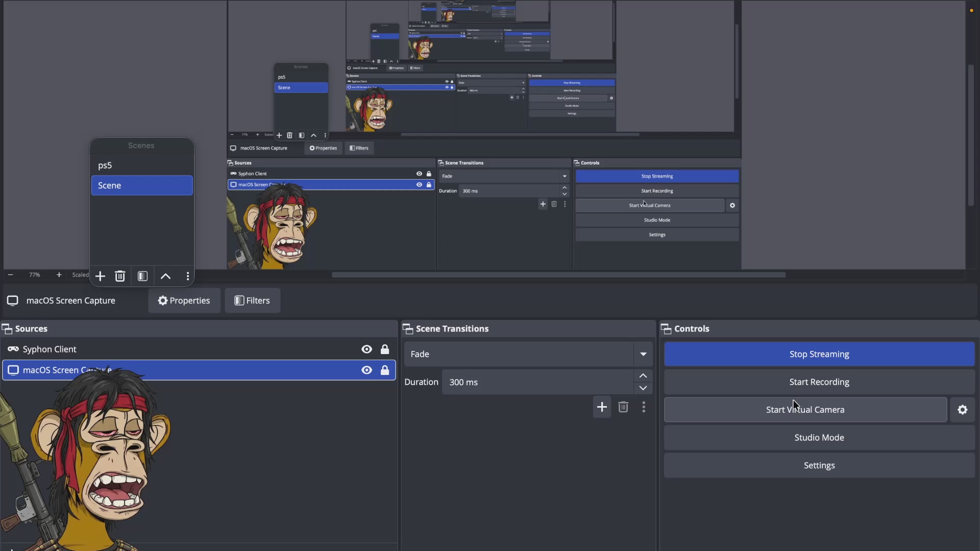Unlock the Syphon Client source

(385, 349)
